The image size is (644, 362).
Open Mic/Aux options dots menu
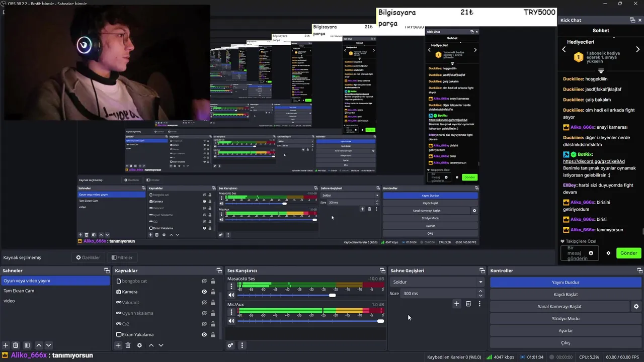(231, 312)
